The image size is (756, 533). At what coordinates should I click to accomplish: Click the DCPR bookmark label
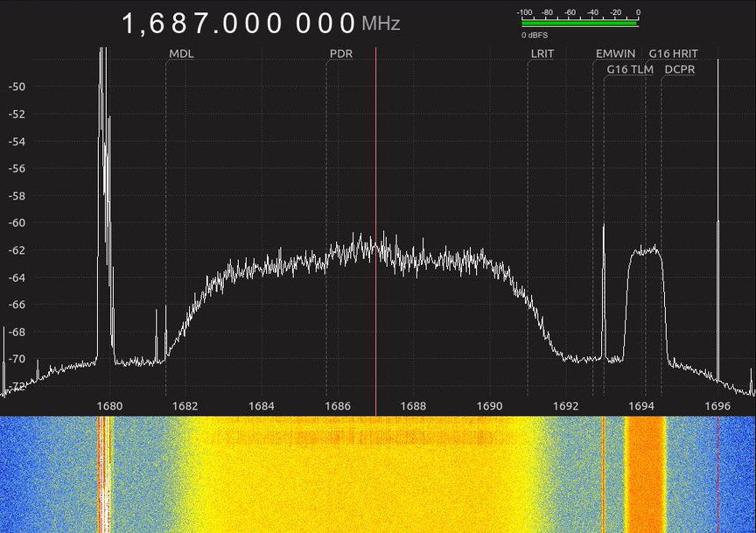pos(679,69)
